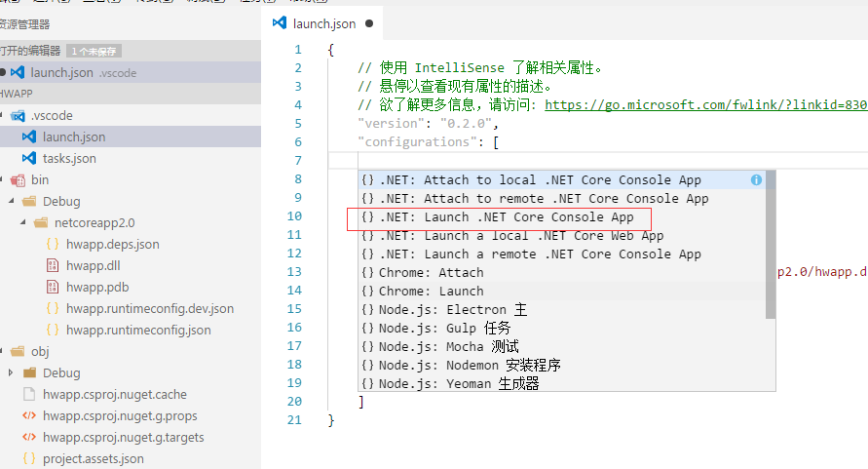868x469 pixels.
Task: Click the folder icon of Debug under bin
Action: point(29,201)
